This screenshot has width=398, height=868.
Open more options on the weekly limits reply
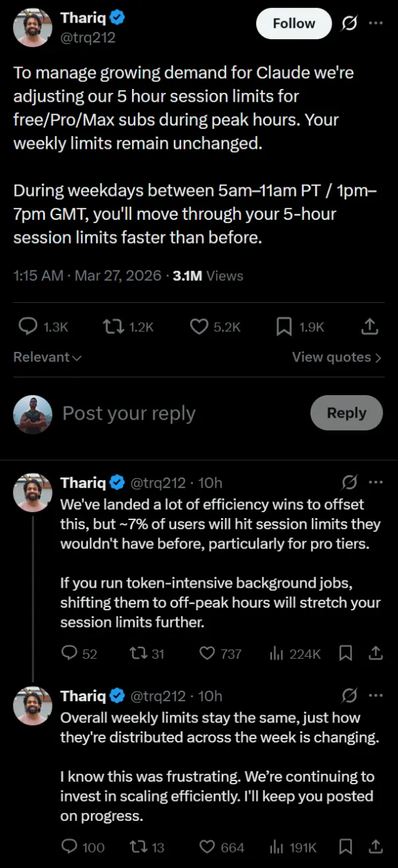375,696
